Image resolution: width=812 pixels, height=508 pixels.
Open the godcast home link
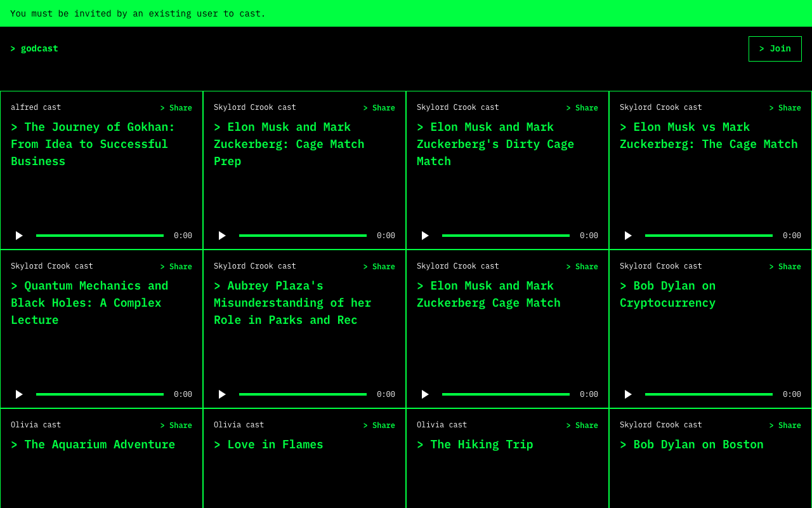(34, 48)
